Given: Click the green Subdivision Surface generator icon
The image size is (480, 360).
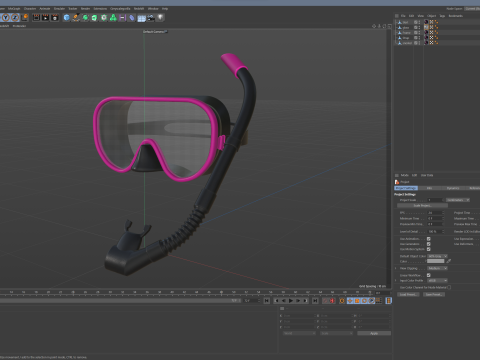Looking at the screenshot, I should 85,18.
